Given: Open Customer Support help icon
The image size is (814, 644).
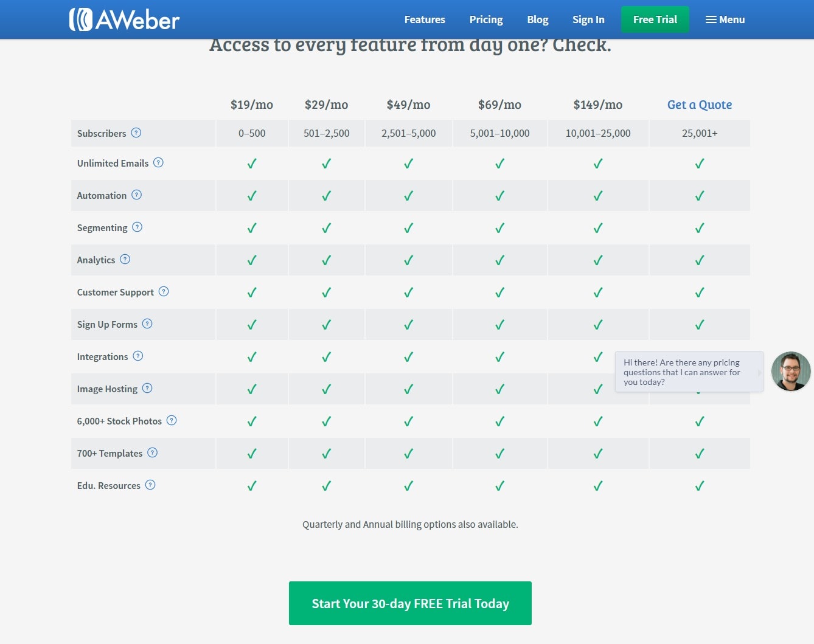Looking at the screenshot, I should [x=164, y=291].
